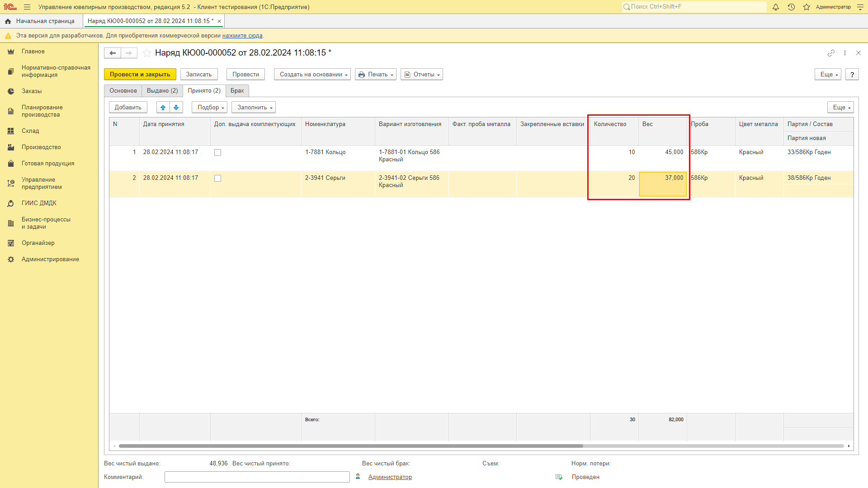Viewport: 868px width, 488px height.
Task: Open Производство section in sidebar
Action: 41,147
